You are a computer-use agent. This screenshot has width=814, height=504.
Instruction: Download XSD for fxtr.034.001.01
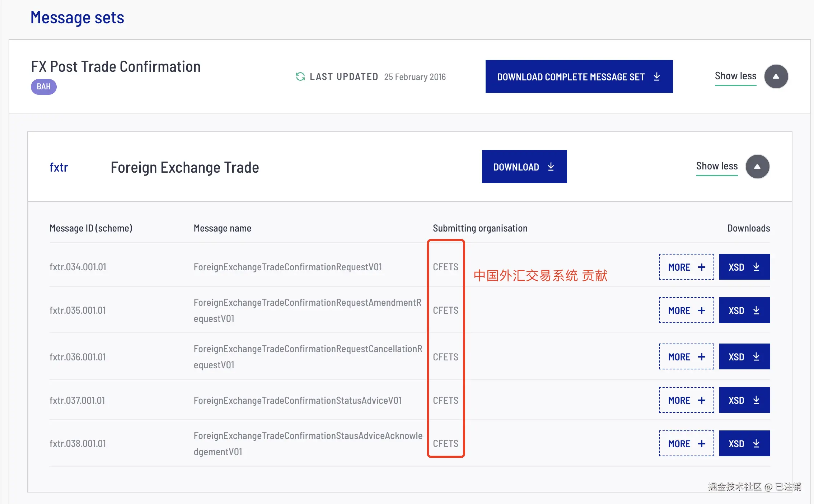click(x=744, y=267)
